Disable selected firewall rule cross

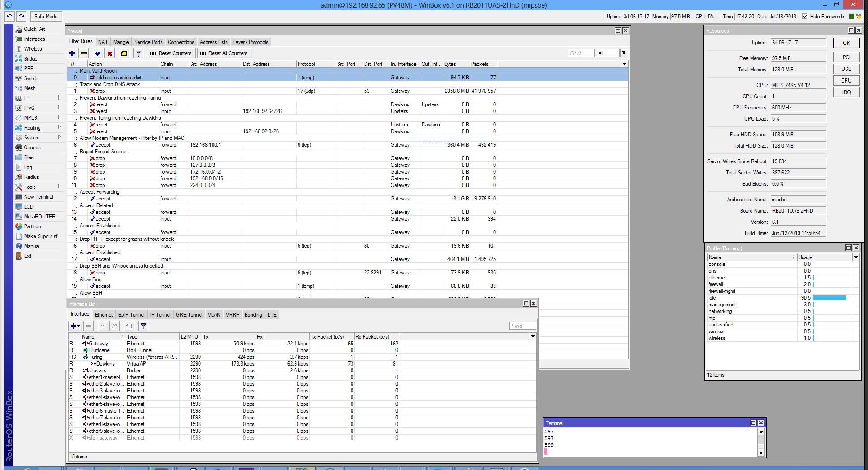point(109,53)
